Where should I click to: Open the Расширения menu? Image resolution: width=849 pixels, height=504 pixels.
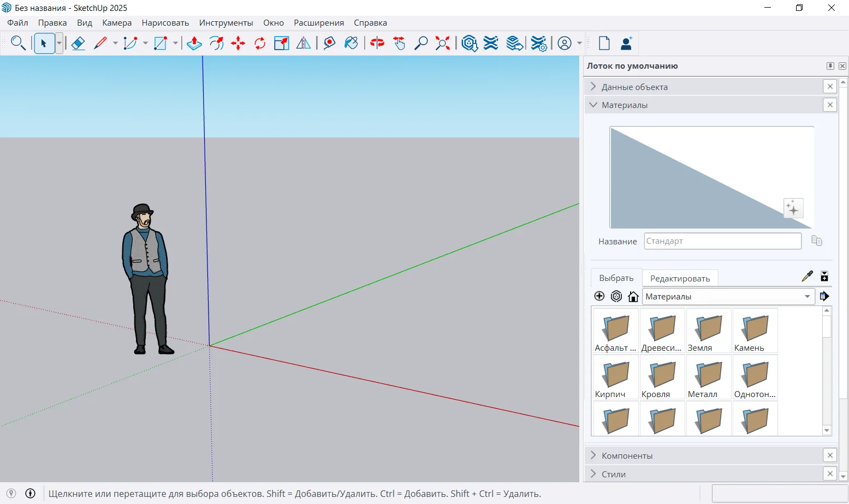[319, 23]
